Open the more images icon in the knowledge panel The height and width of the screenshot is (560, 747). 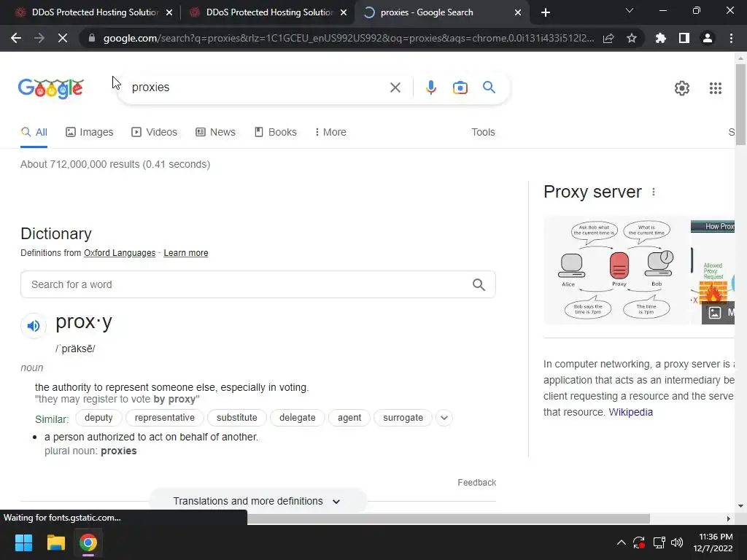[715, 313]
